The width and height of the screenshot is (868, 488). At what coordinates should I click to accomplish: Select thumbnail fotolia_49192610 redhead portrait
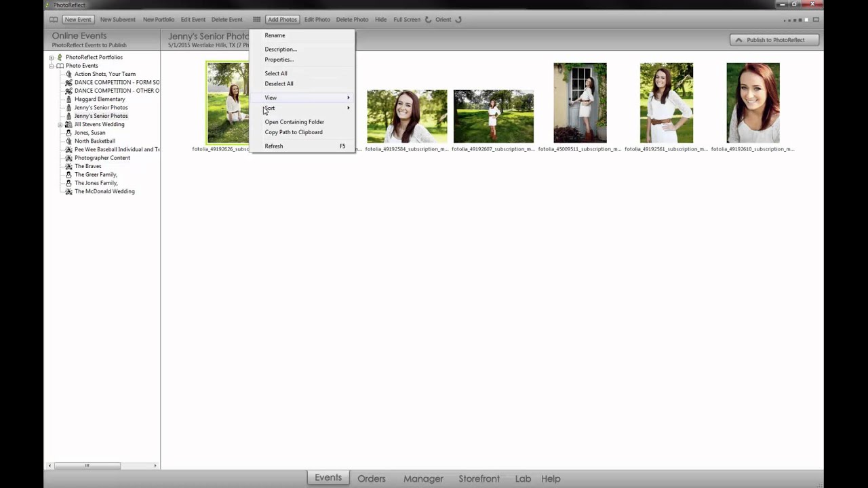coord(753,103)
